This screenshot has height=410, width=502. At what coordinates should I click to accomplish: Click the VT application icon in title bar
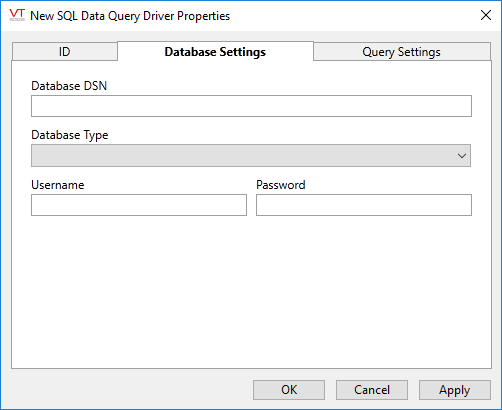(17, 15)
